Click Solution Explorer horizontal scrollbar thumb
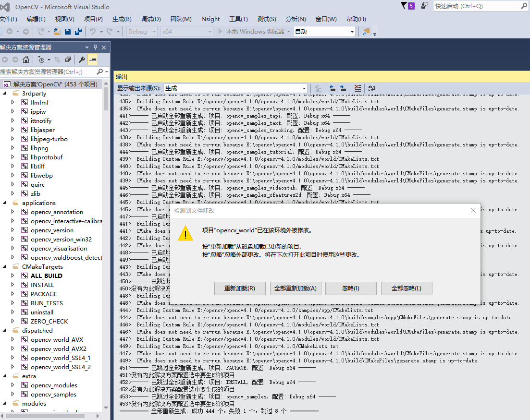Image resolution: width=530 pixels, height=420 pixels. click(x=45, y=416)
